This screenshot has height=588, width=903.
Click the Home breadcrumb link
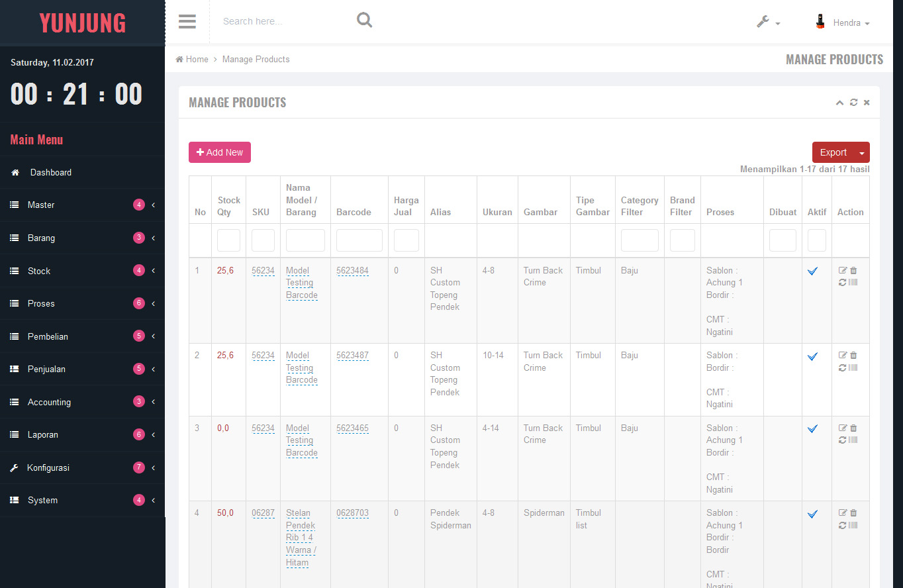tap(192, 60)
